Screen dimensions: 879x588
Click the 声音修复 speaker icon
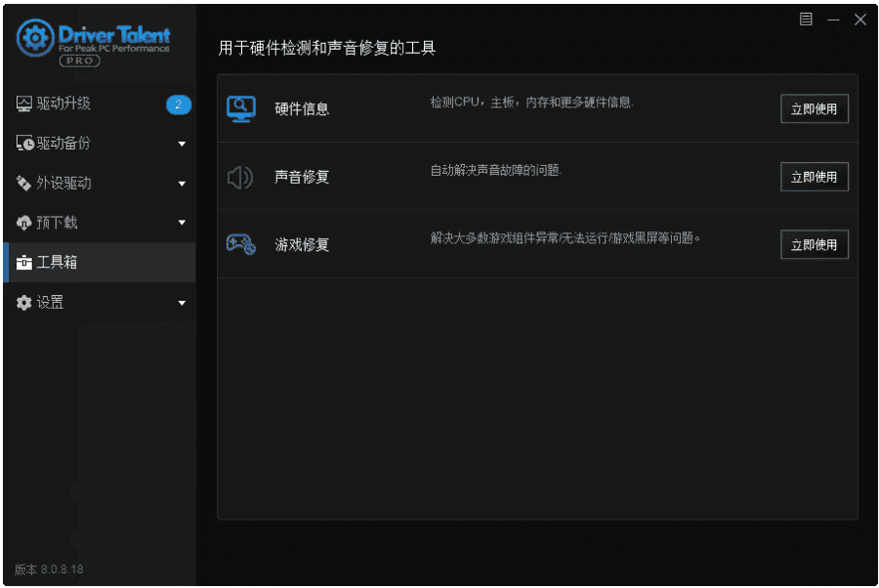tap(237, 177)
